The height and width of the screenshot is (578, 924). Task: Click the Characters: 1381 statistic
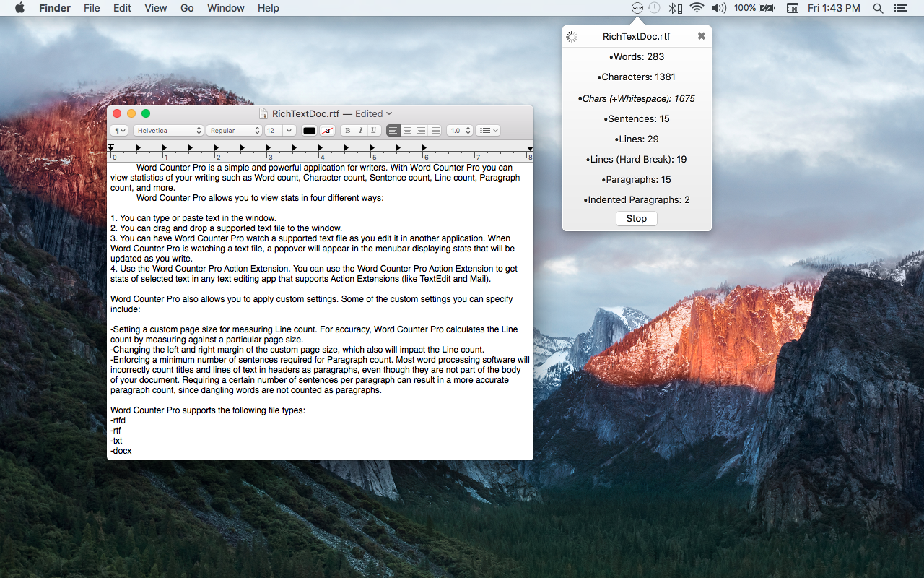(x=637, y=77)
